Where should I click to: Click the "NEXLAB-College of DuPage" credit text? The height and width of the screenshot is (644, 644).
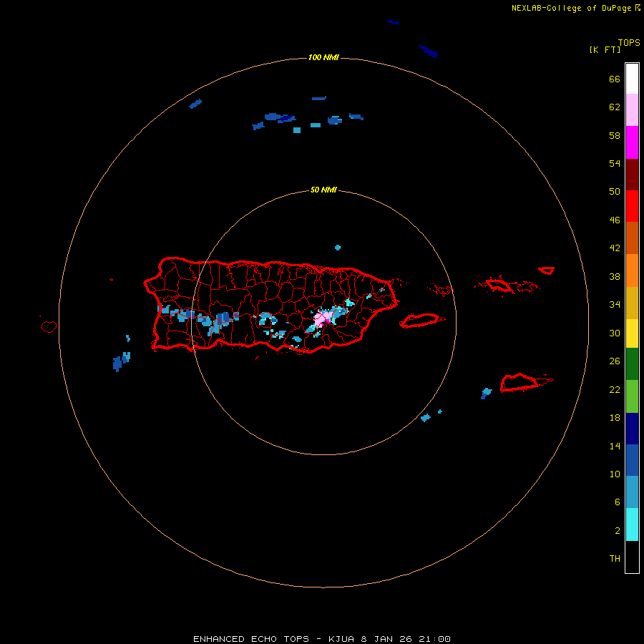pyautogui.click(x=571, y=8)
